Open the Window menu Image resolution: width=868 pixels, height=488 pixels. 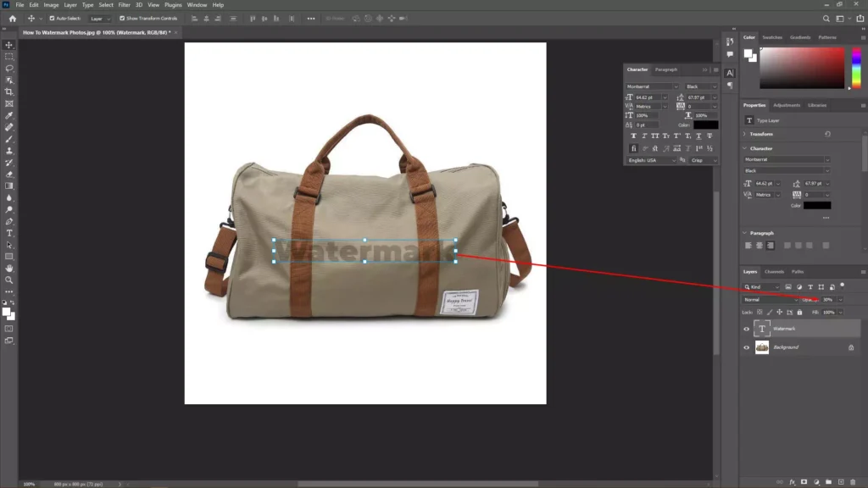click(197, 5)
